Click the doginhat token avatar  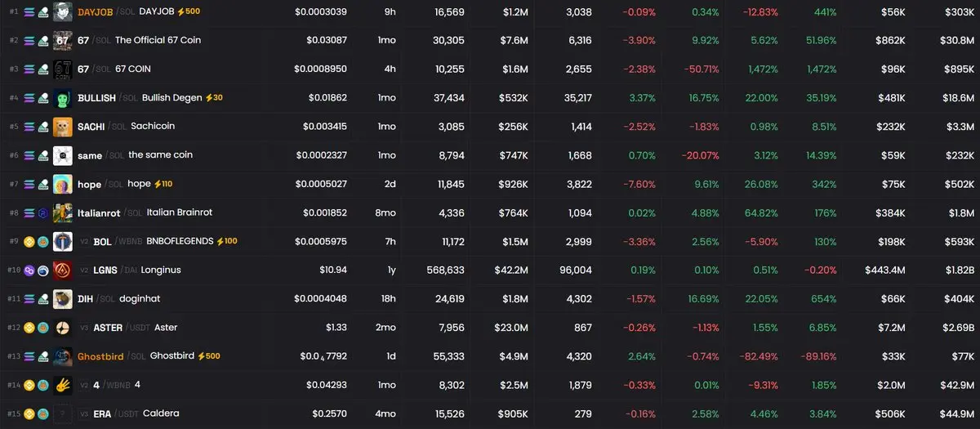(62, 298)
